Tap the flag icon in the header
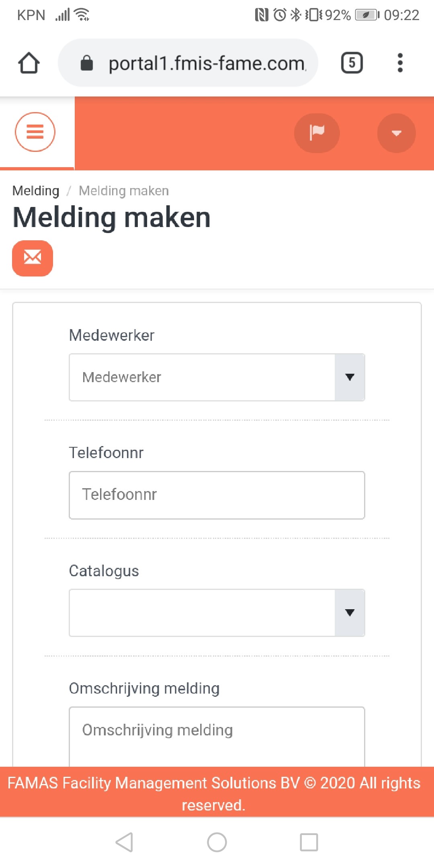This screenshot has height=868, width=434. (317, 133)
